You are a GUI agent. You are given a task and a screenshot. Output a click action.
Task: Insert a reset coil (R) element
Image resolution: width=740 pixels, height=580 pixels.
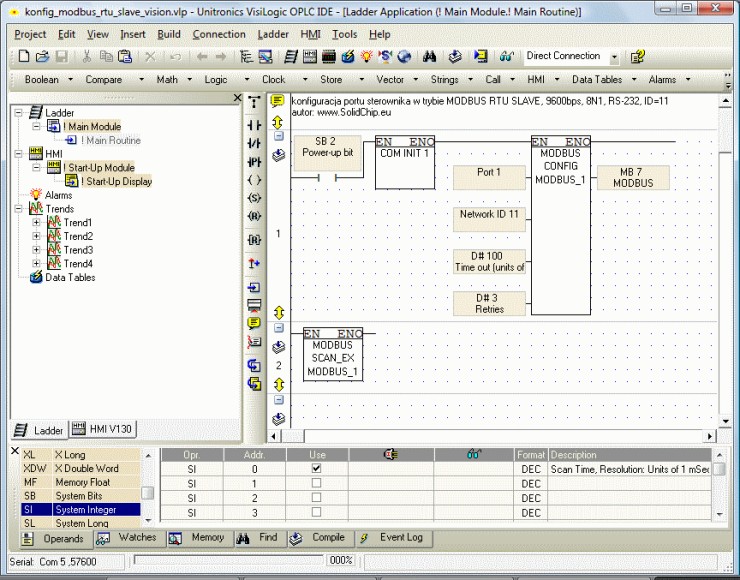coord(254,216)
